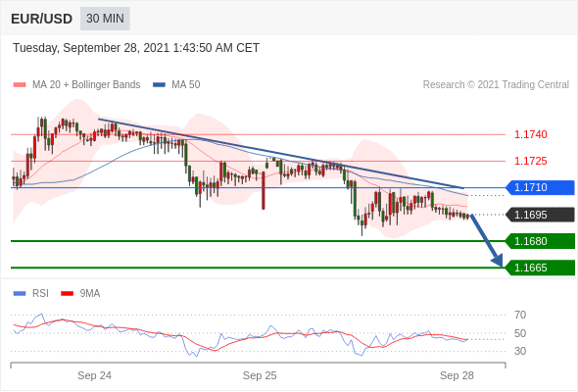The image size is (578, 392).
Task: Click the RSI 30 level label
Action: 520,351
